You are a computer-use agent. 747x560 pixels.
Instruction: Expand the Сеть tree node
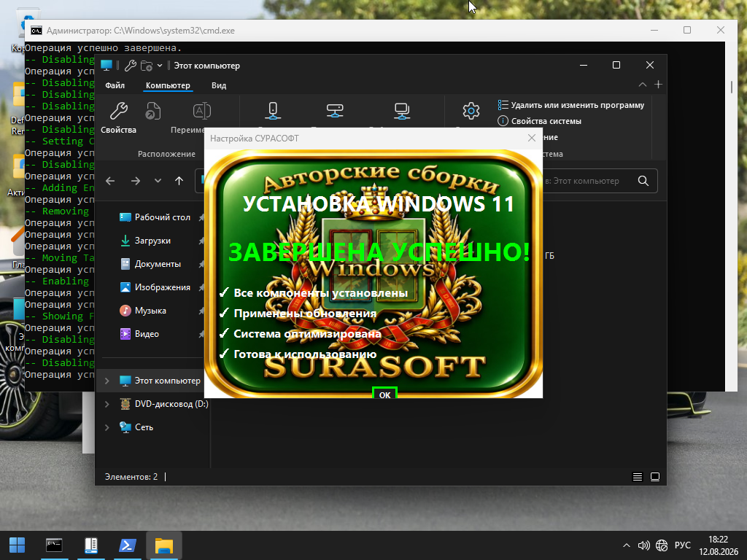(107, 427)
